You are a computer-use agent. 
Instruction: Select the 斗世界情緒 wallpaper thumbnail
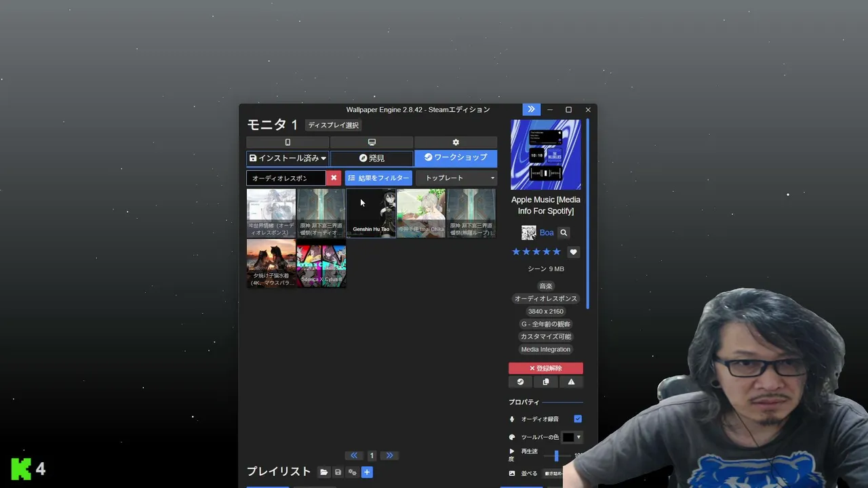[271, 213]
